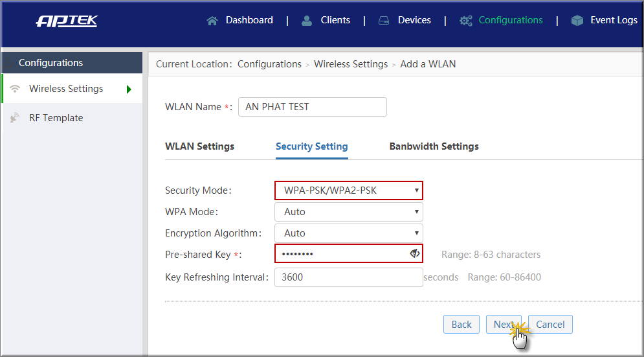Open the WPA Mode dropdown
Screen dimensions: 644x357
coord(349,212)
